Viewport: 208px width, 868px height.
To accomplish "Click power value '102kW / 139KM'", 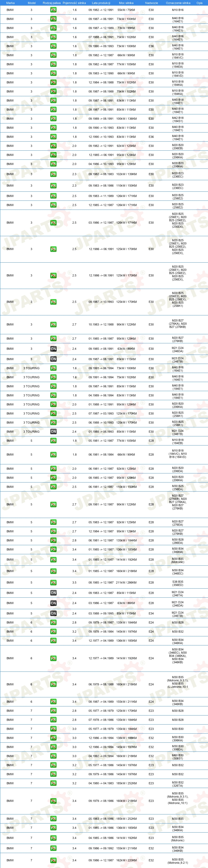I will [126, 174].
